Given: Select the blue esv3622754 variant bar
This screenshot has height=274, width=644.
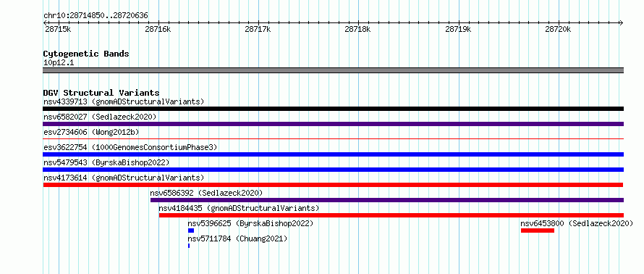Looking at the screenshot, I should (333, 154).
